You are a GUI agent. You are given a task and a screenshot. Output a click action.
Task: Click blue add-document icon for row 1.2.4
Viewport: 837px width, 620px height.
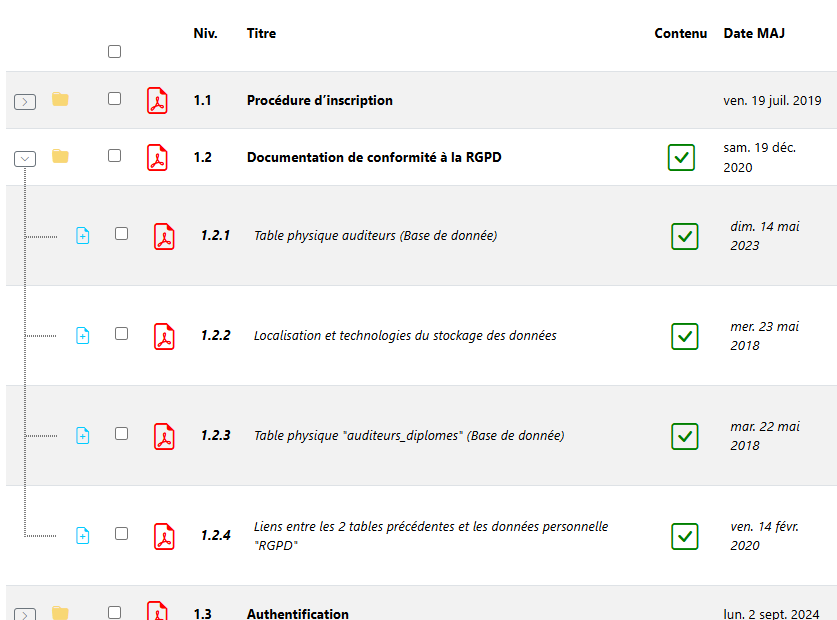point(83,536)
